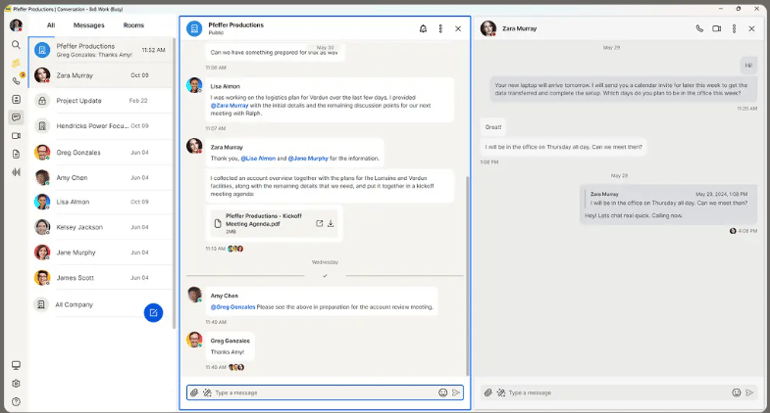This screenshot has width=770, height=413.
Task: Download the Kickoff Meeting Agenda PDF
Action: click(x=331, y=223)
